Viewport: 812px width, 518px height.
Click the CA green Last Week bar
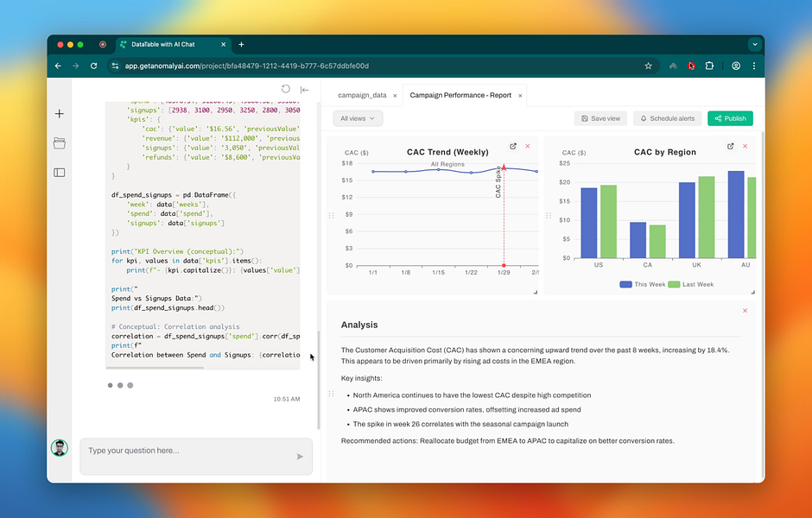pyautogui.click(x=657, y=241)
